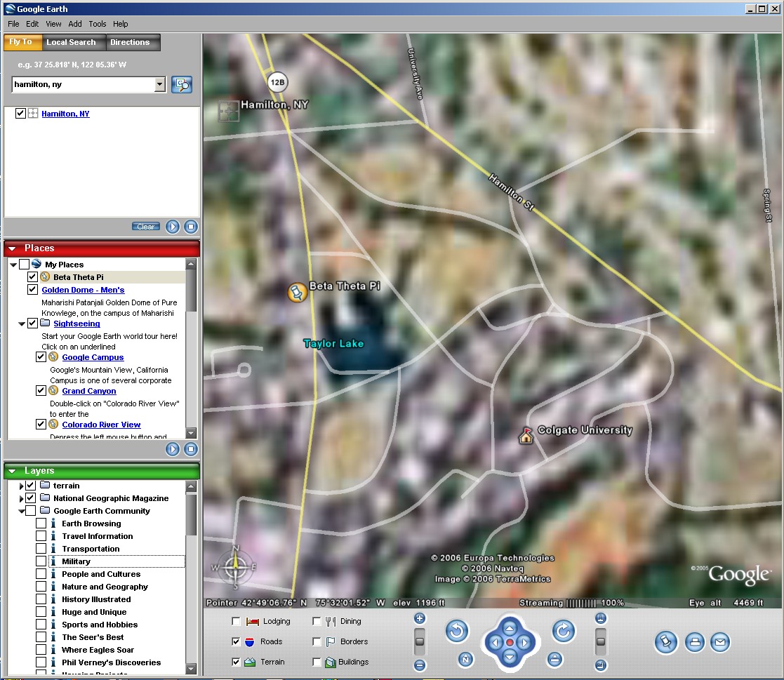Open the search history dropdown arrow
Screen dimensions: 784x680
pos(159,84)
